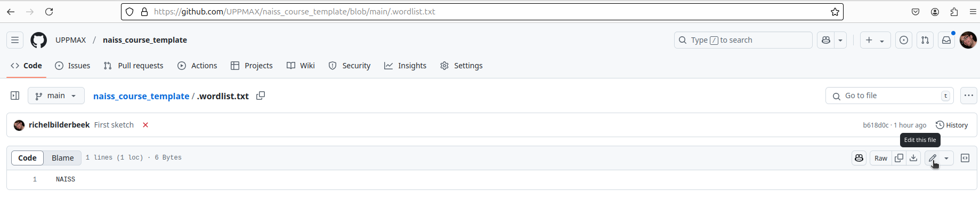Open the repository Settings tab
Image resolution: width=980 pixels, height=206 pixels.
coord(461,66)
